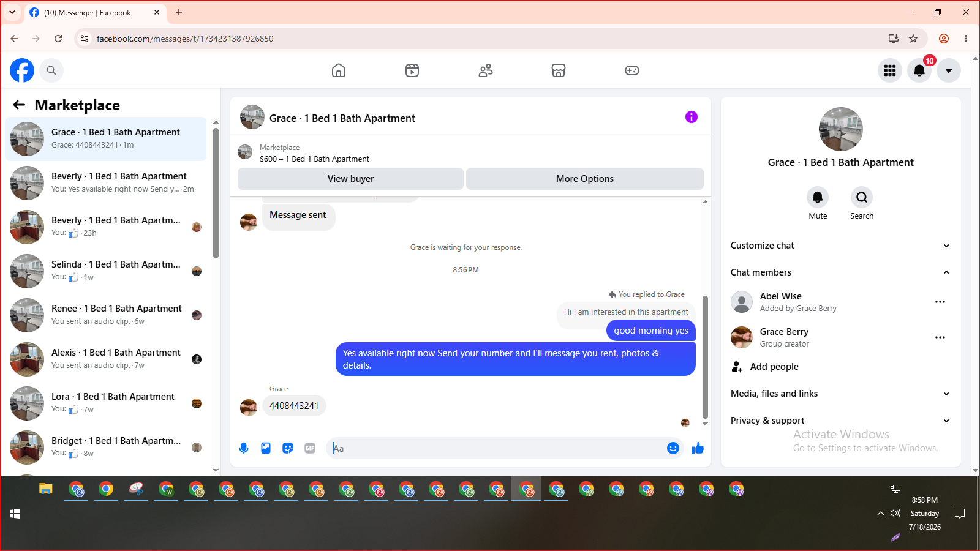This screenshot has width=980, height=551.
Task: Open the Facebook search icon
Action: [x=51, y=70]
